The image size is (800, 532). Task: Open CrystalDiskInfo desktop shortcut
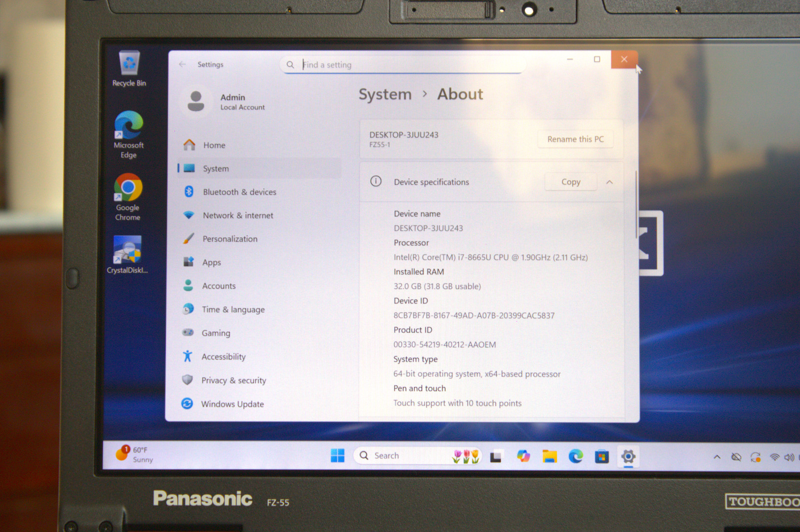pos(127,255)
